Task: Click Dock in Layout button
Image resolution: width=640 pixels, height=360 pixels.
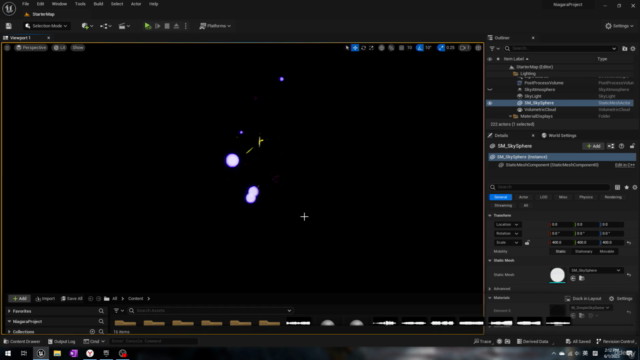Action: (584, 299)
